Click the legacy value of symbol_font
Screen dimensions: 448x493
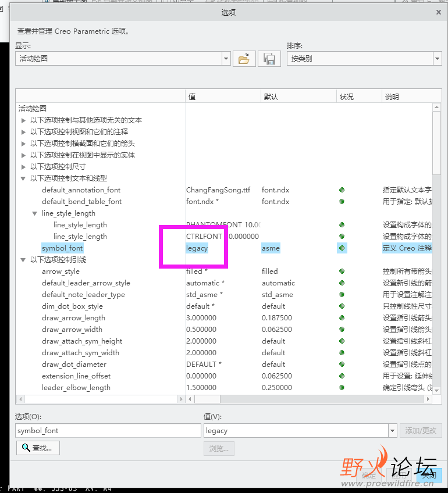click(x=197, y=248)
